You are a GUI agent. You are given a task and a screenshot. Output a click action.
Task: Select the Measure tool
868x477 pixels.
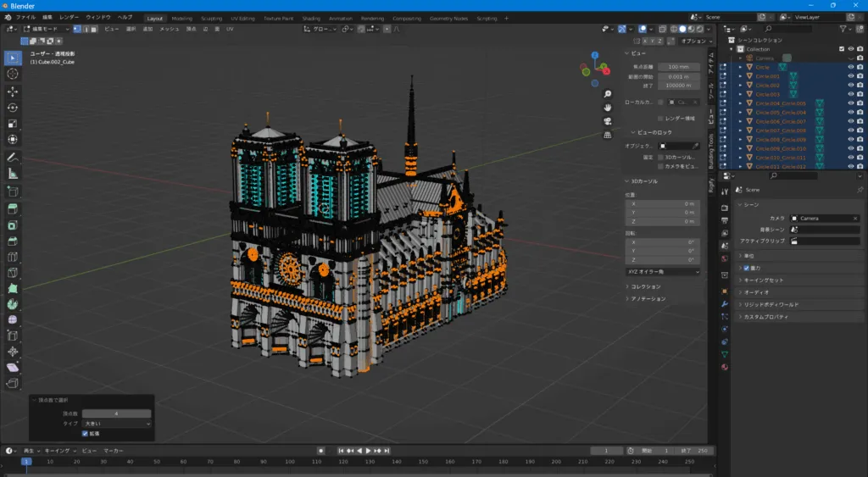pyautogui.click(x=13, y=174)
